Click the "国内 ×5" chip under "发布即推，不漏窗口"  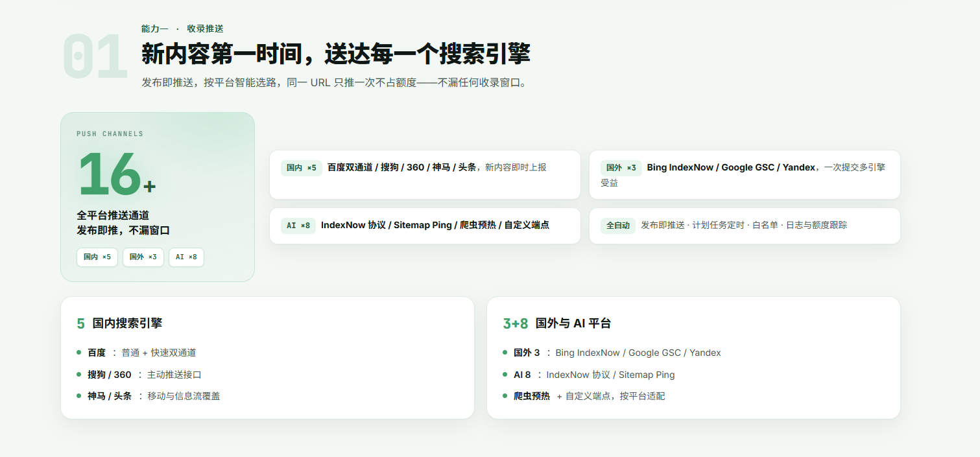coord(97,257)
